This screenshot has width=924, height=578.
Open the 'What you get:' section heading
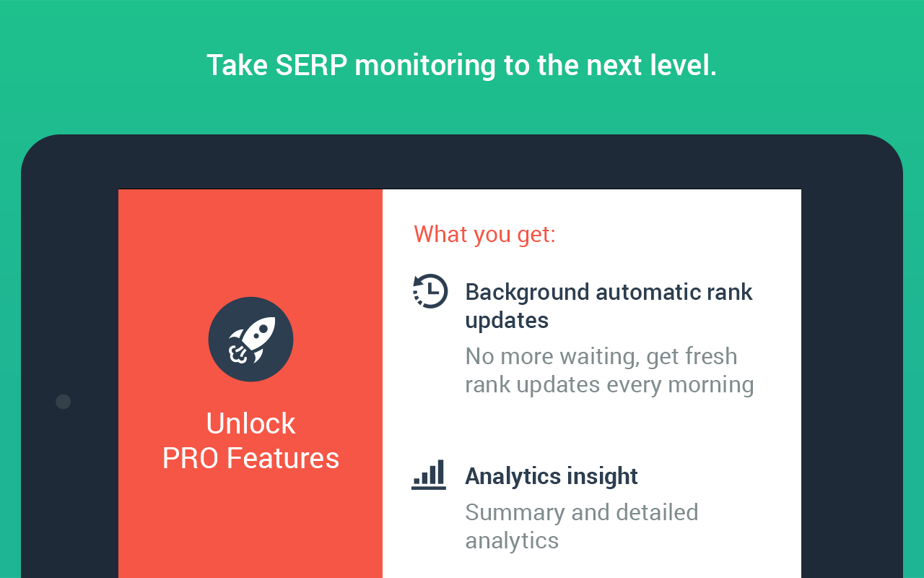[484, 234]
